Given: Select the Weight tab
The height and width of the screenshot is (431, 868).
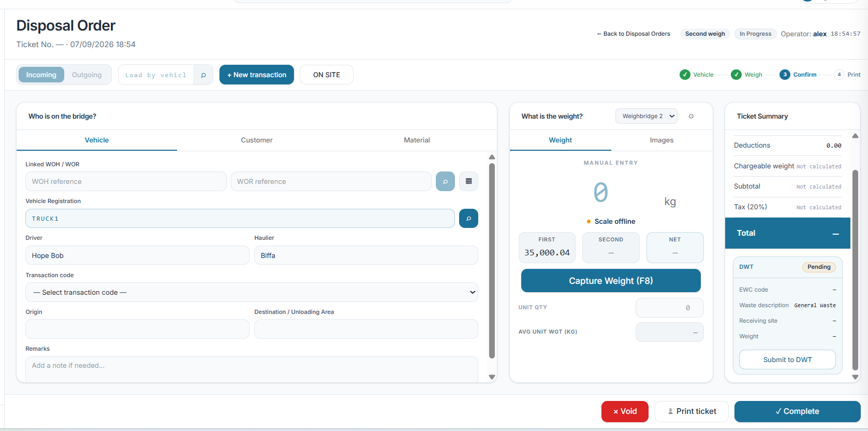Looking at the screenshot, I should pos(561,140).
